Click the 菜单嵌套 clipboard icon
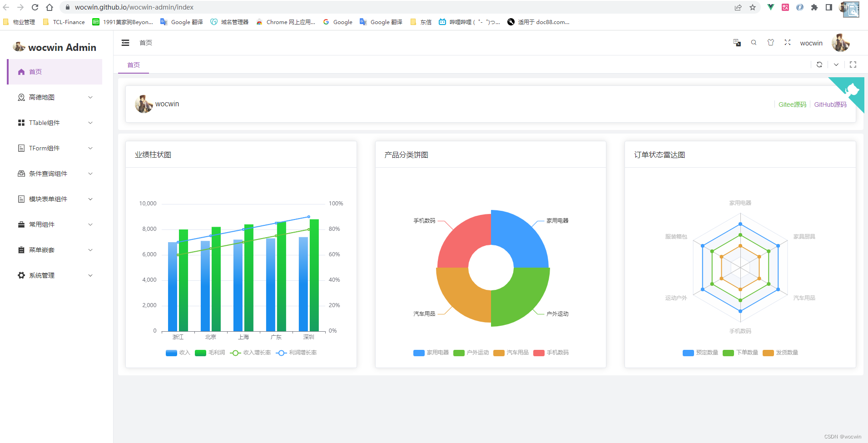Screen dimensions: 868x443 point(21,250)
